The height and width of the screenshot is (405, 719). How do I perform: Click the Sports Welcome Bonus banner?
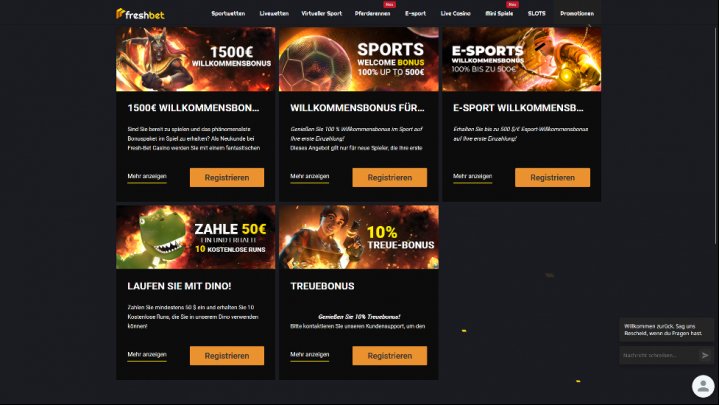point(359,59)
